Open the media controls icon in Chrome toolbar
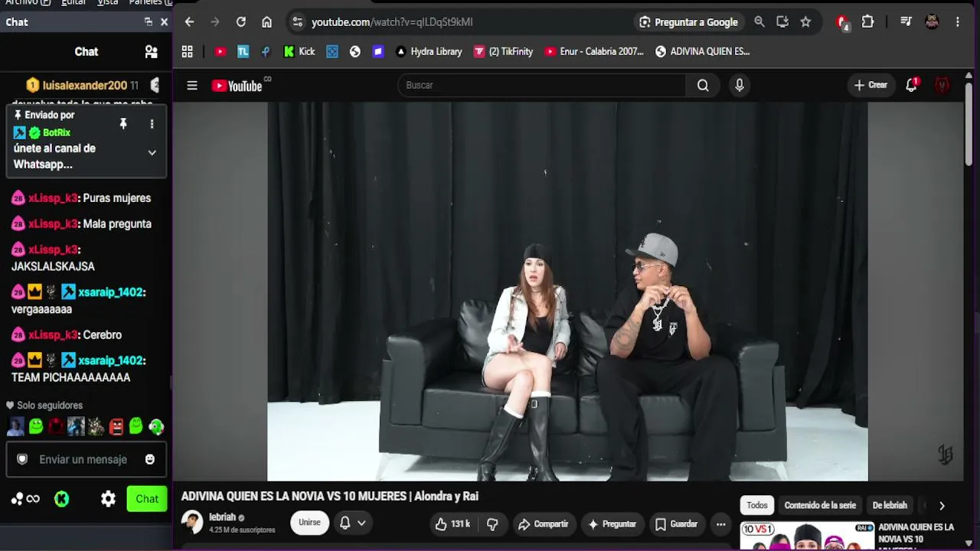The height and width of the screenshot is (551, 980). [906, 22]
